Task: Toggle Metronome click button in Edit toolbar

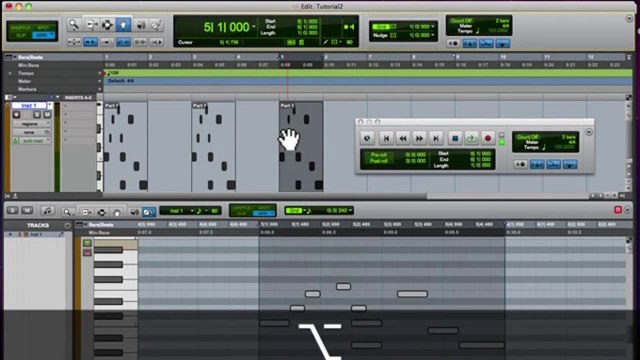Action: pos(469,43)
